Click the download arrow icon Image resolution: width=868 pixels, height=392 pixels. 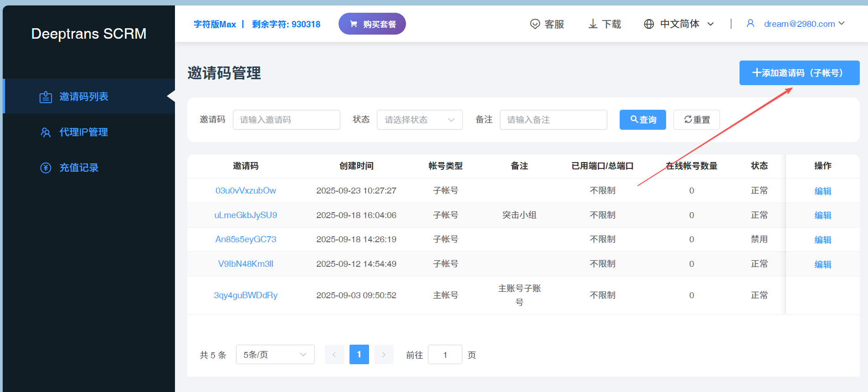[x=593, y=24]
